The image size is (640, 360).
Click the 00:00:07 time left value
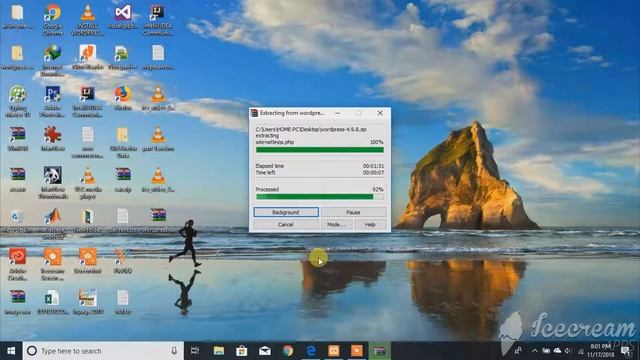[x=373, y=173]
